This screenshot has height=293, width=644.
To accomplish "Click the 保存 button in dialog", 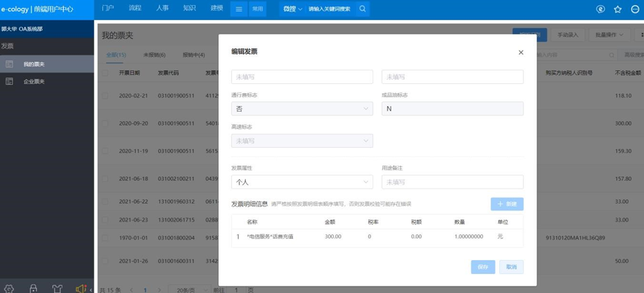I will tap(483, 267).
